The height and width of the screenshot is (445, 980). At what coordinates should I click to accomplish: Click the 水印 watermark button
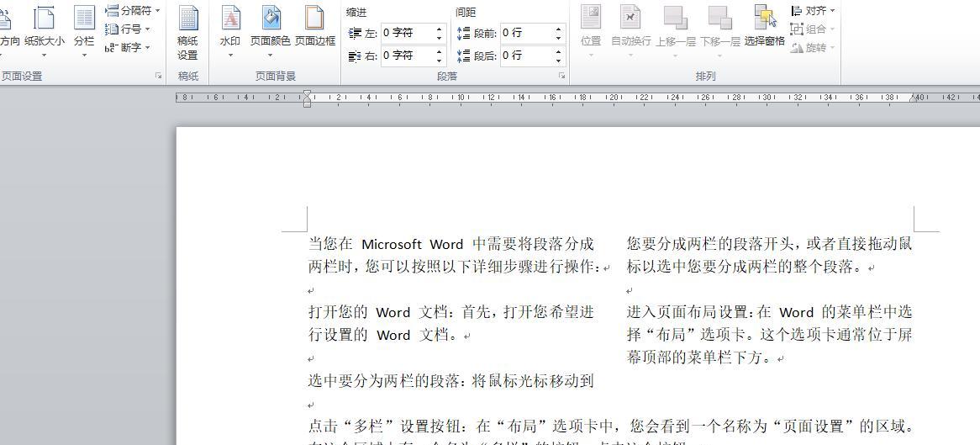pyautogui.click(x=229, y=29)
